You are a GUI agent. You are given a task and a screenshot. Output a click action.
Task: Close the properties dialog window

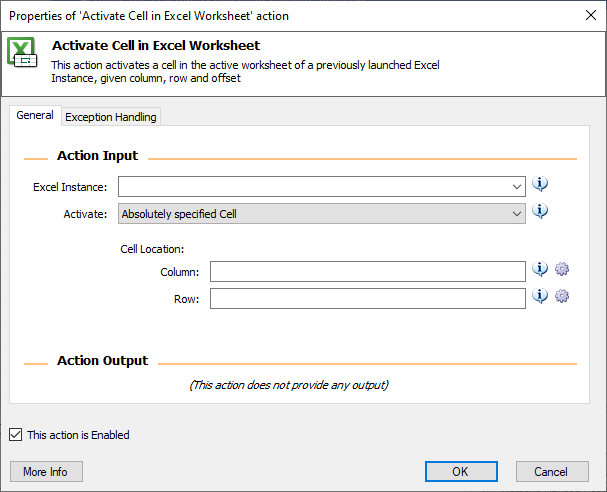click(x=591, y=15)
